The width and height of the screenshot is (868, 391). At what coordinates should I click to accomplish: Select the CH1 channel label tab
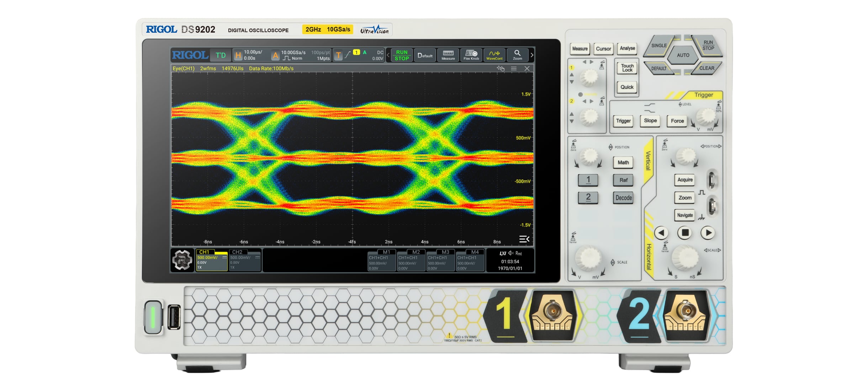(204, 252)
